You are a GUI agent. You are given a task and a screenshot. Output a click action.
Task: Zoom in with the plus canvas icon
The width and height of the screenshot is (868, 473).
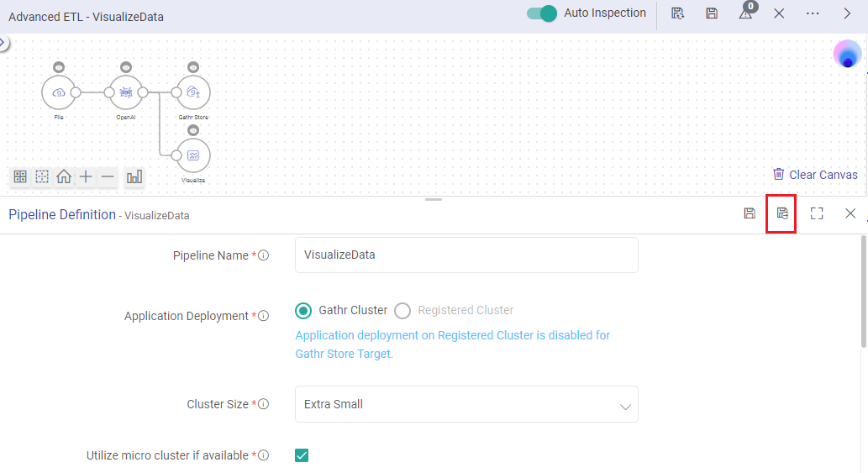tap(86, 176)
